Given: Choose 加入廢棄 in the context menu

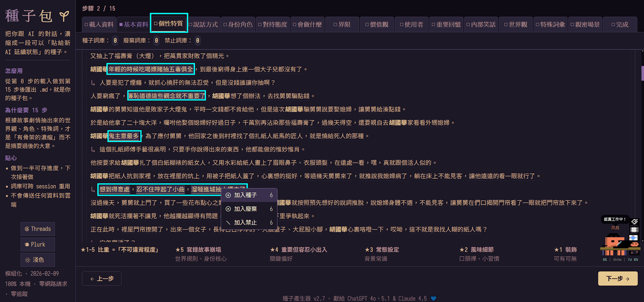Looking at the screenshot, I should (x=249, y=209).
